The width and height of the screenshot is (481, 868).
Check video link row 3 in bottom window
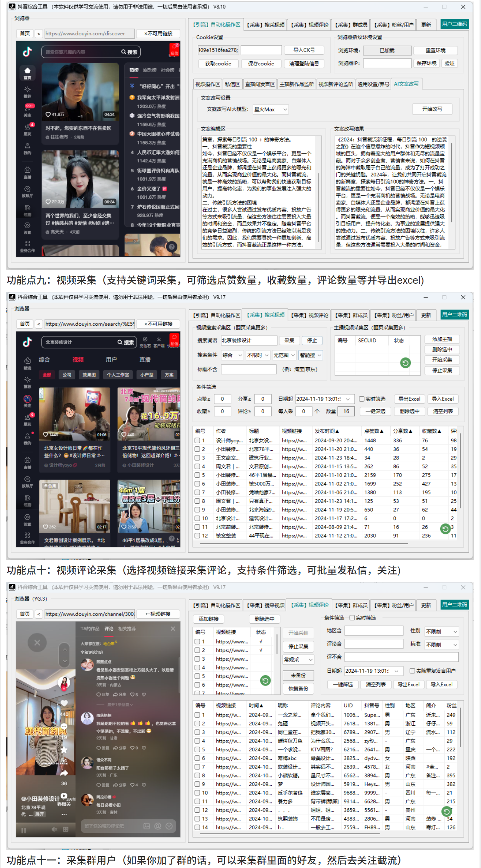click(x=197, y=659)
